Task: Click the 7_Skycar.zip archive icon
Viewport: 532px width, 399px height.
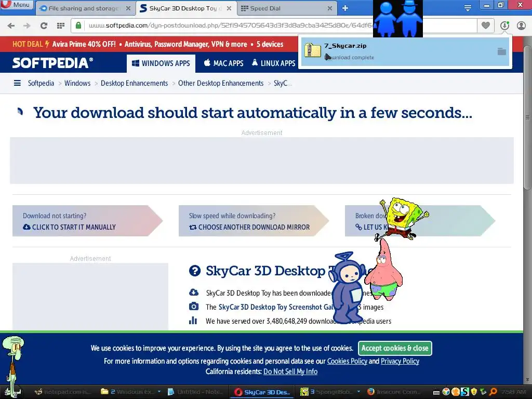Action: (x=312, y=51)
